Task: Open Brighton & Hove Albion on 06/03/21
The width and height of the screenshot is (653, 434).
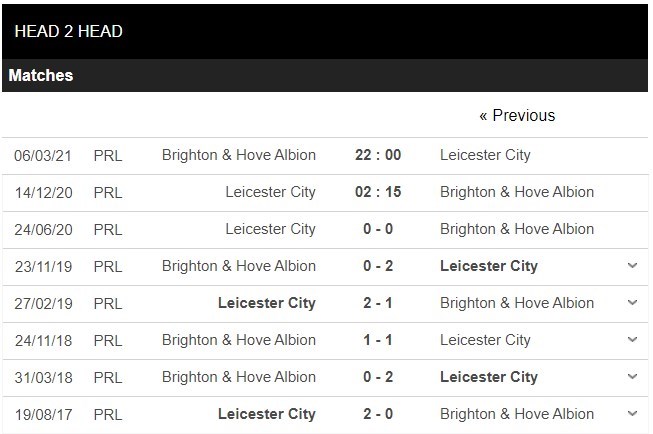Action: tap(238, 155)
